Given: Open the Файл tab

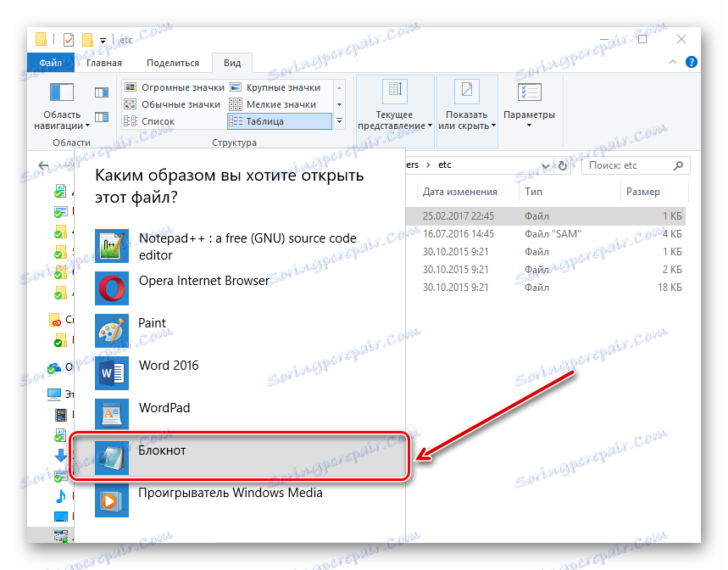Looking at the screenshot, I should click(51, 63).
